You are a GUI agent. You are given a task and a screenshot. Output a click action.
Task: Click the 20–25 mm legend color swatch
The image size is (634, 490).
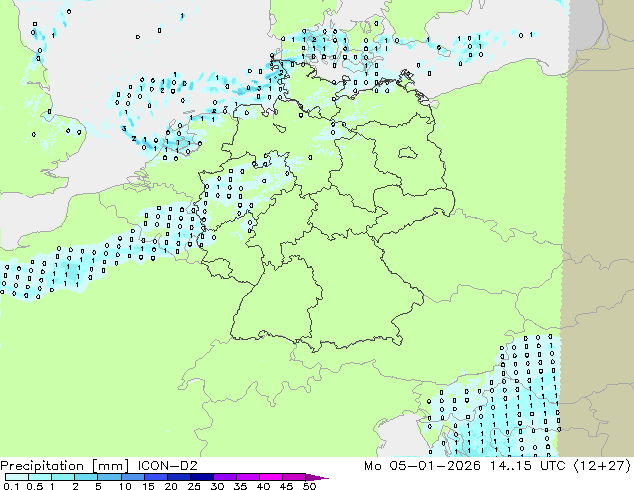click(x=178, y=477)
